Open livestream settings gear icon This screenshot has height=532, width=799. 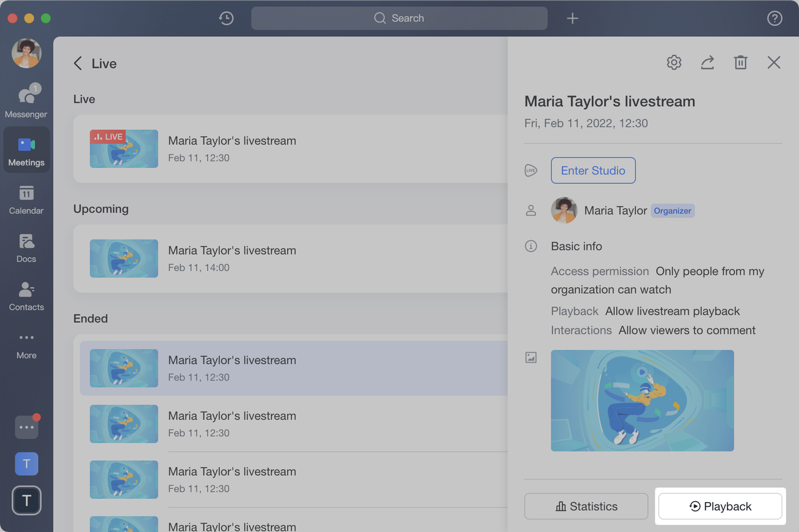674,62
